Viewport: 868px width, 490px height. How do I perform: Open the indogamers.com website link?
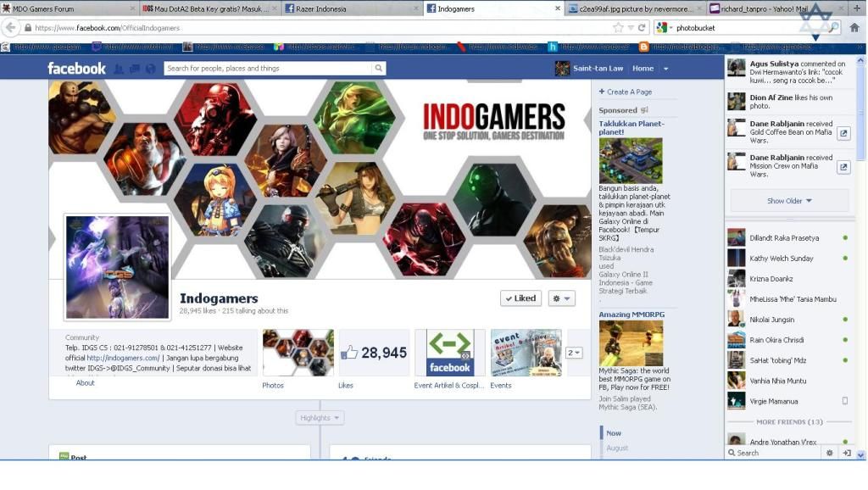pos(123,359)
